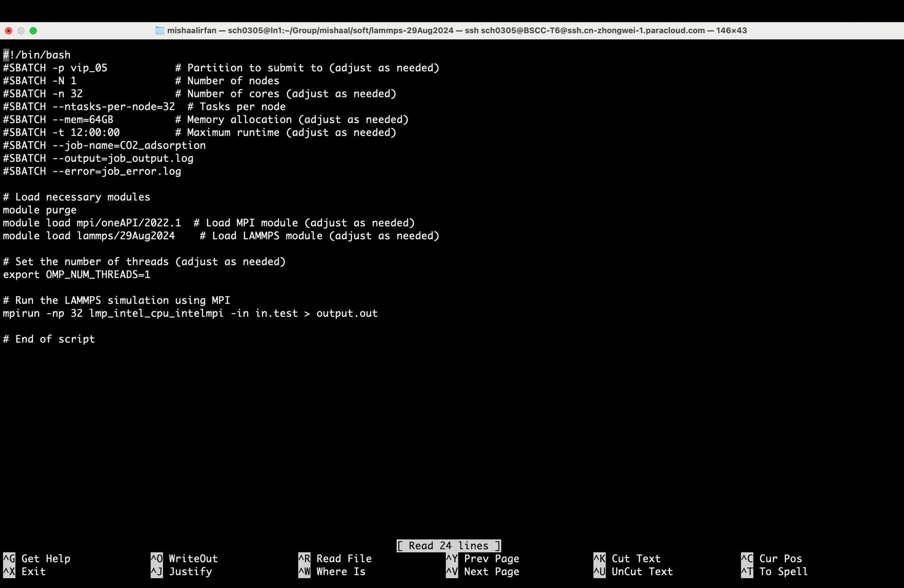Image resolution: width=904 pixels, height=588 pixels.
Task: Click 'module load mpi/oneAPI/2022.1' text
Action: pyautogui.click(x=92, y=223)
